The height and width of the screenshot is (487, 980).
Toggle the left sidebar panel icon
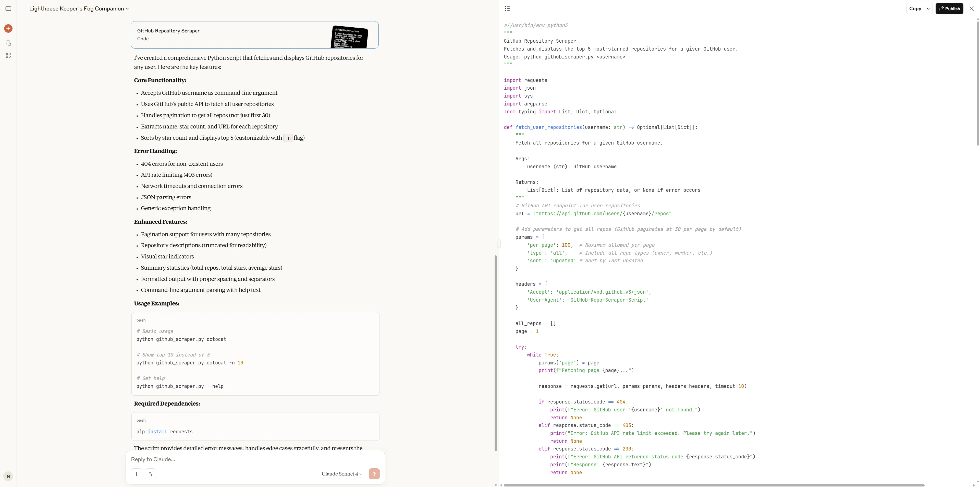[x=8, y=8]
